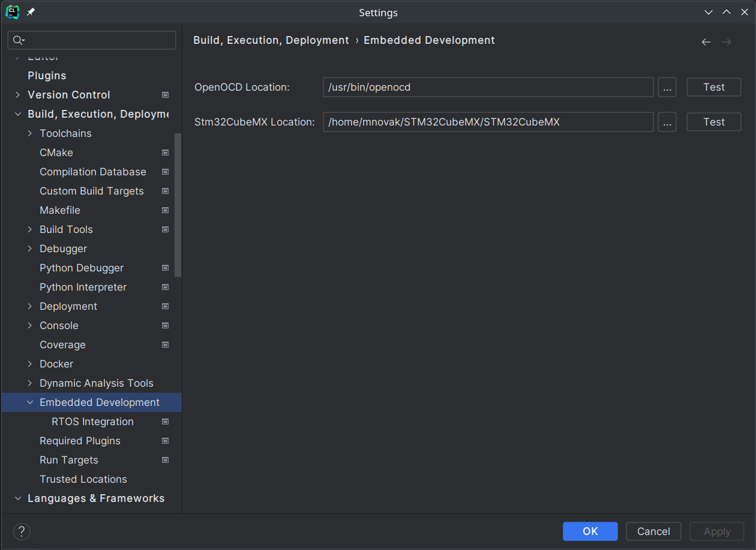Screen dimensions: 756x550
Task: Click inside the OpenOCD Location text field
Action: click(x=488, y=86)
